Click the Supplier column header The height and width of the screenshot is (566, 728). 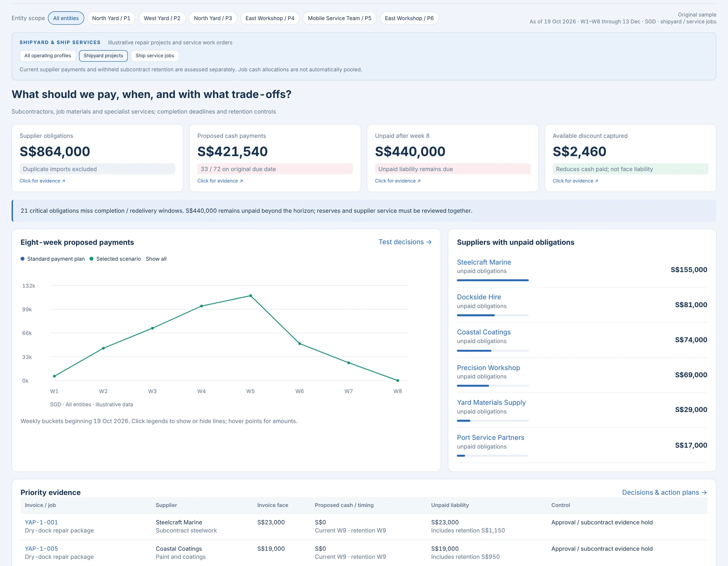pyautogui.click(x=166, y=505)
